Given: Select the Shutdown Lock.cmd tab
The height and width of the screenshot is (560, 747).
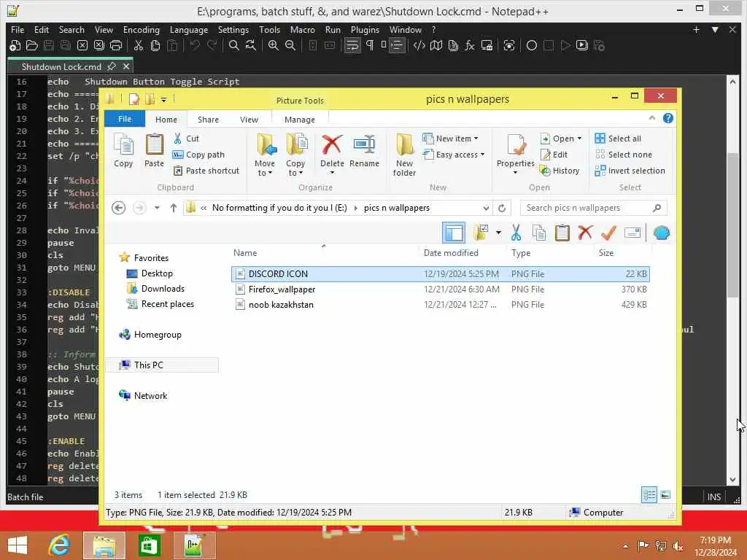Looking at the screenshot, I should (61, 66).
